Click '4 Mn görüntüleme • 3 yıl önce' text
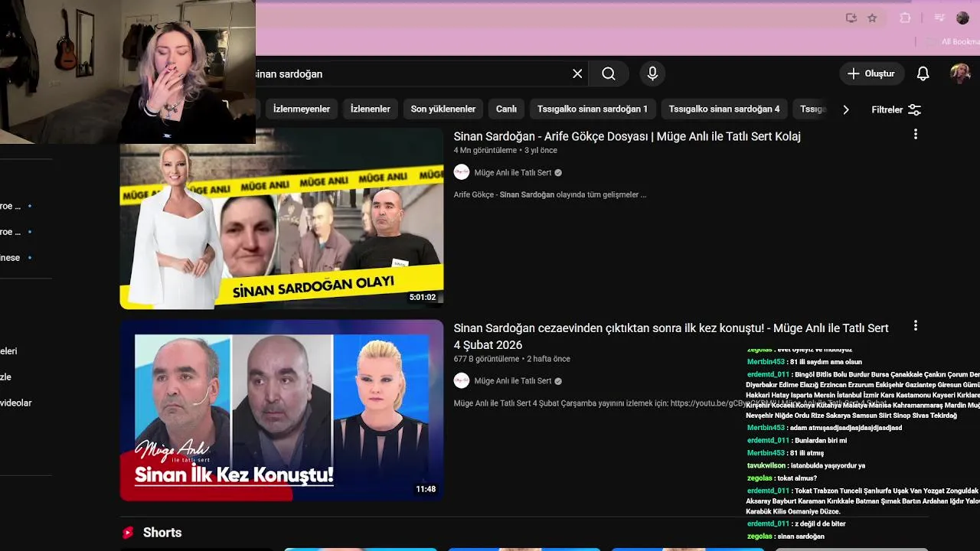Screen dimensions: 980x551 click(505, 151)
